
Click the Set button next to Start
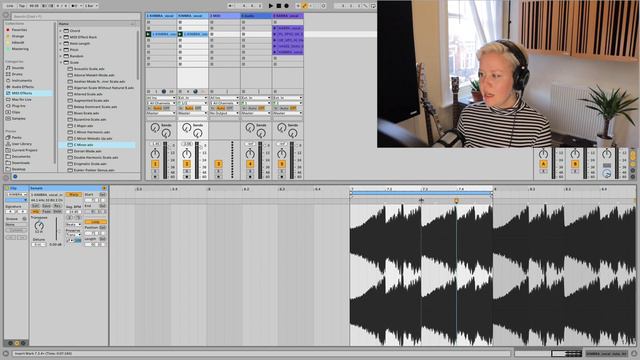[x=102, y=195]
